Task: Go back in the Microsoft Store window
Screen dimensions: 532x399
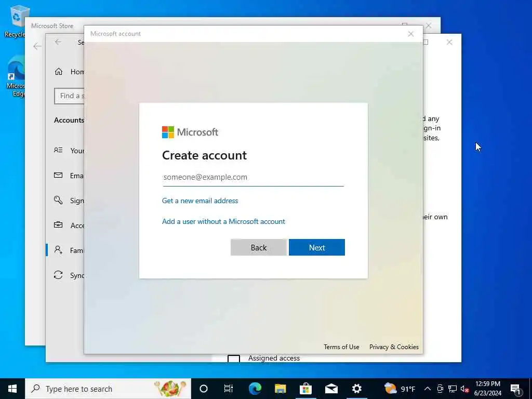Action: [x=37, y=46]
